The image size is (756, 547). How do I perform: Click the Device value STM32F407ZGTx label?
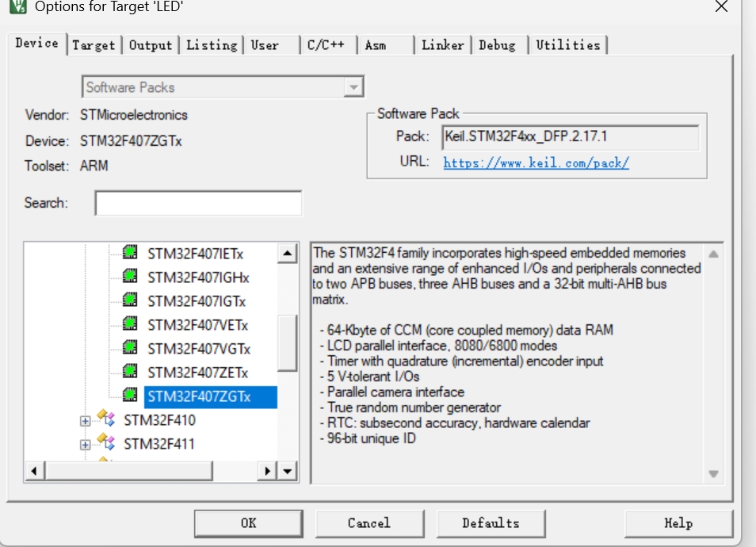pos(131,141)
